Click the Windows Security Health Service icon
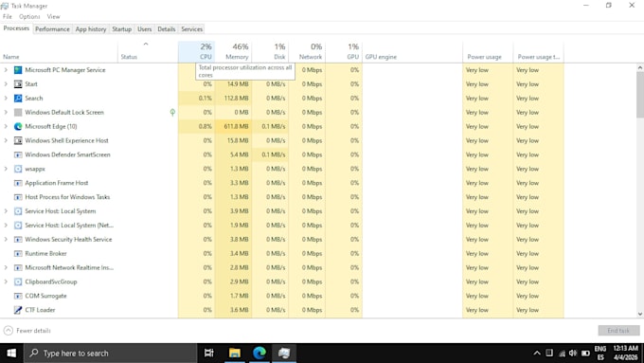The height and width of the screenshot is (363, 644). [18, 239]
